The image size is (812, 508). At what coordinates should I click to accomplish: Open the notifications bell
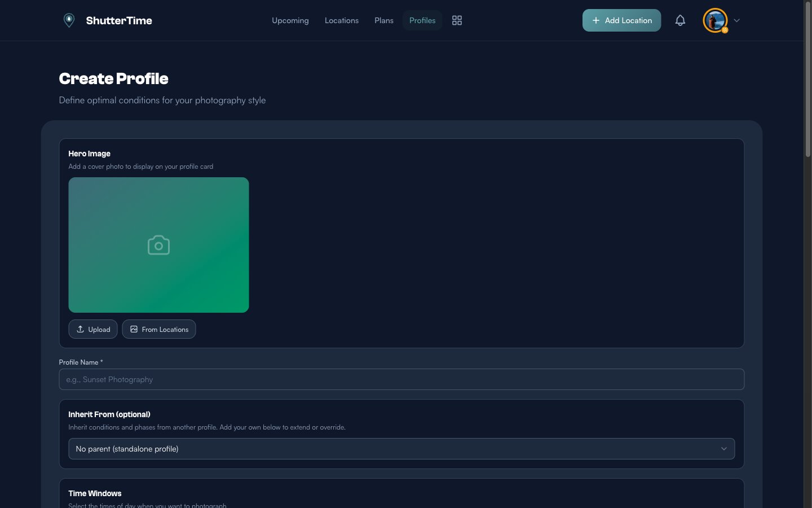(x=680, y=20)
